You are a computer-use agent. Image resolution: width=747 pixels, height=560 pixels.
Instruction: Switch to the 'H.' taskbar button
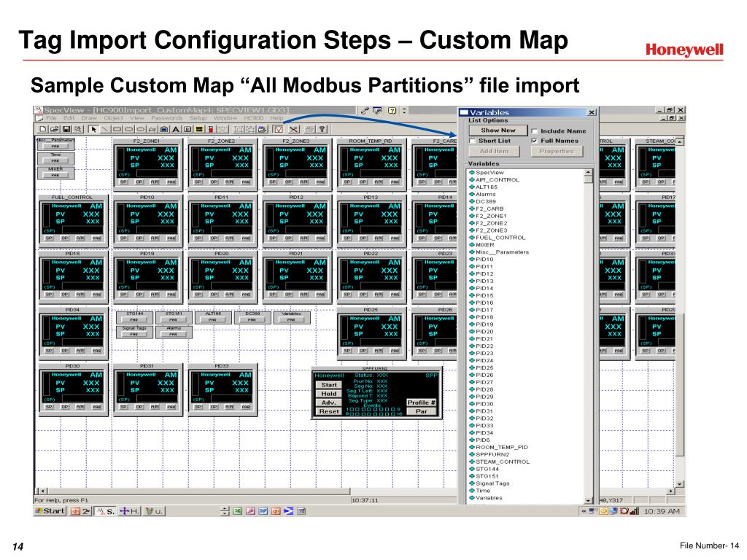[130, 511]
